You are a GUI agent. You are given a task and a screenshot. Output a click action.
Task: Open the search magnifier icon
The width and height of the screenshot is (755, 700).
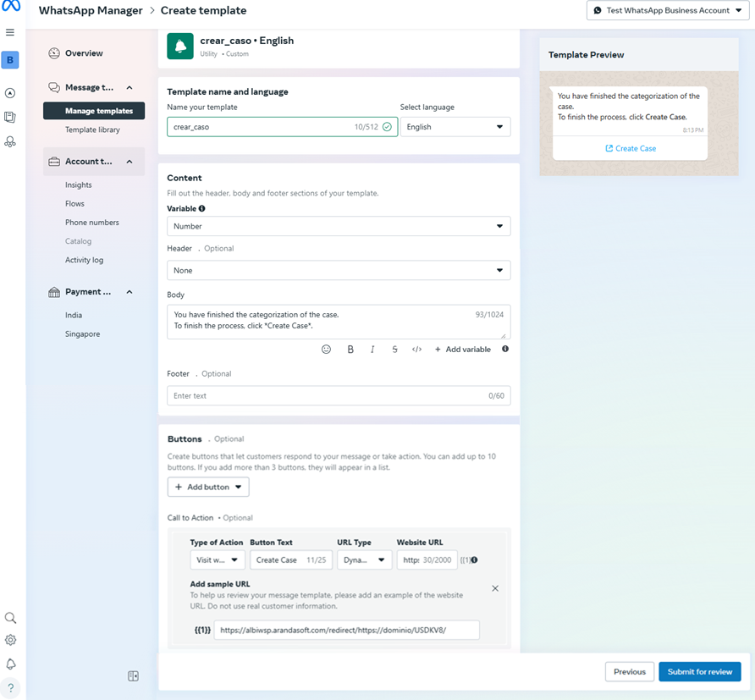(10, 618)
